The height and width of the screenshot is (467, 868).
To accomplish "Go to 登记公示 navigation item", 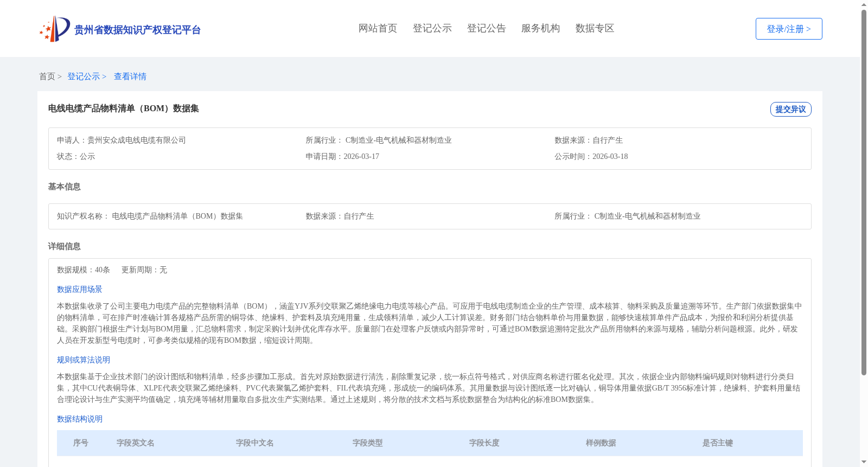I will [x=432, y=28].
